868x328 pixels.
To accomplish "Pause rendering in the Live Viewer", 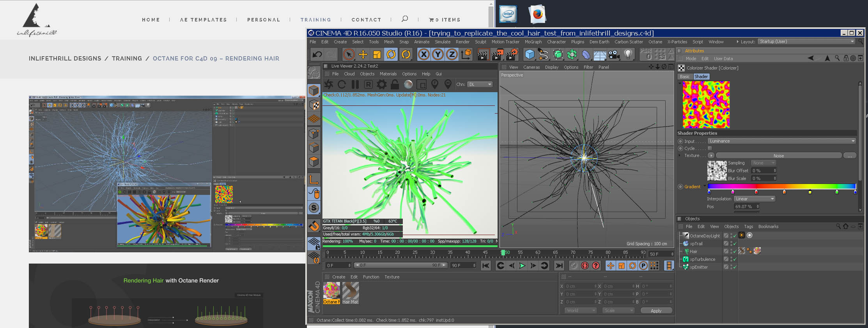I will click(355, 84).
